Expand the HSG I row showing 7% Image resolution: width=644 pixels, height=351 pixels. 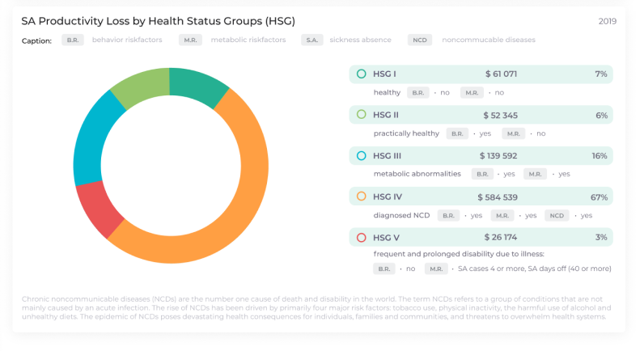pos(481,74)
